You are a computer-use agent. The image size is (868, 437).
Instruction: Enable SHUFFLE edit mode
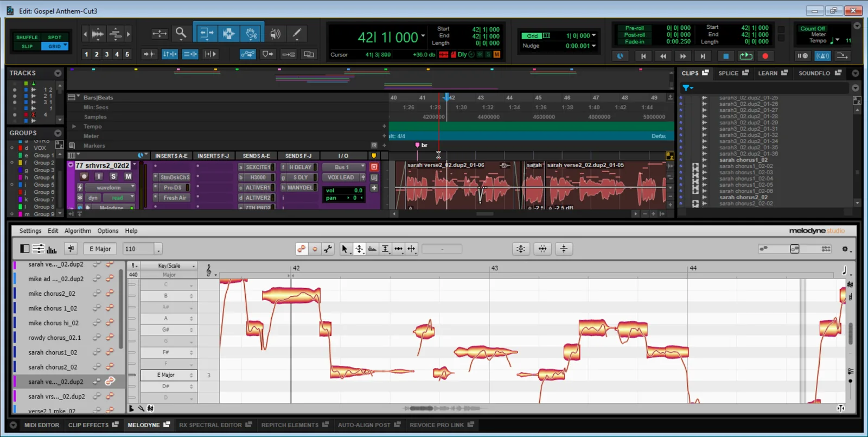[x=27, y=37]
